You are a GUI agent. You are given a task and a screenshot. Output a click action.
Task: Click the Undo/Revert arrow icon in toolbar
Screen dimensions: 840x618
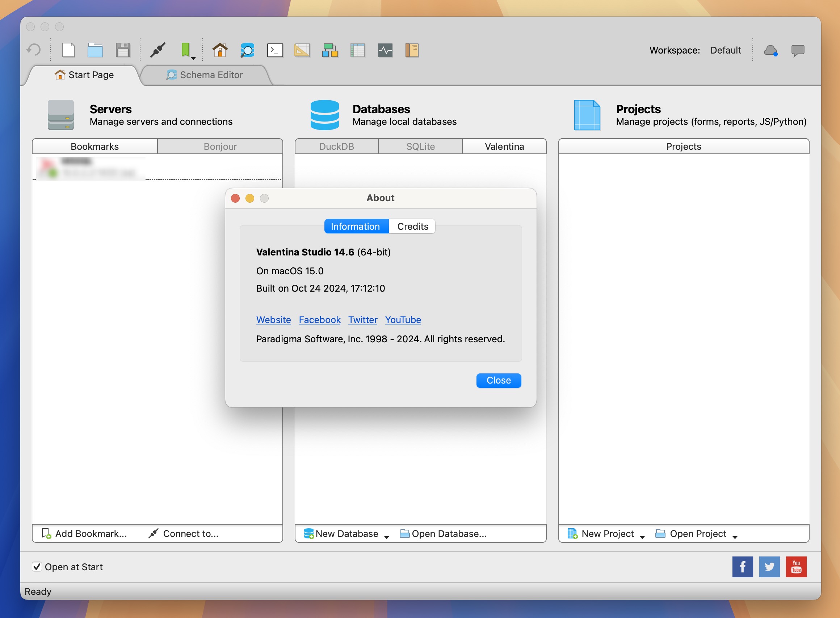point(34,50)
